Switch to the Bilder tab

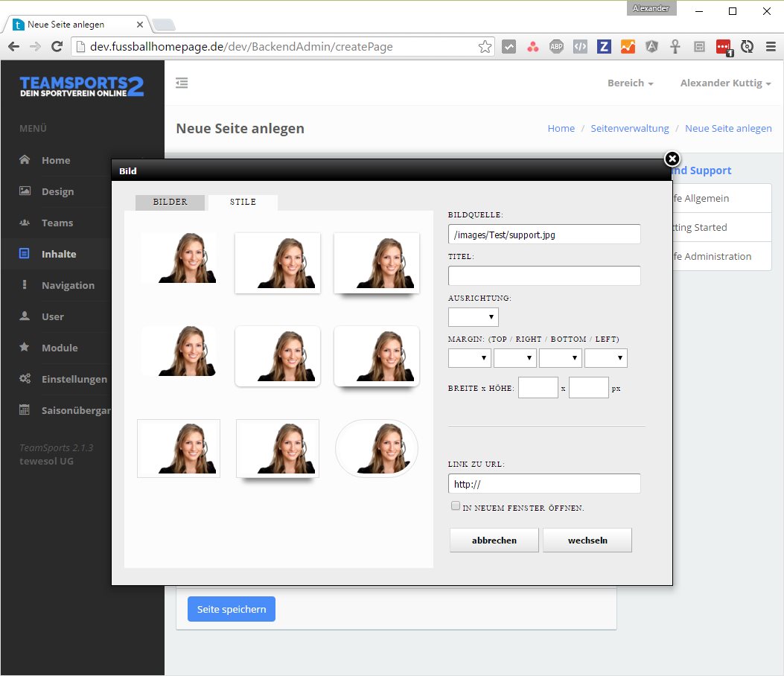pos(170,203)
